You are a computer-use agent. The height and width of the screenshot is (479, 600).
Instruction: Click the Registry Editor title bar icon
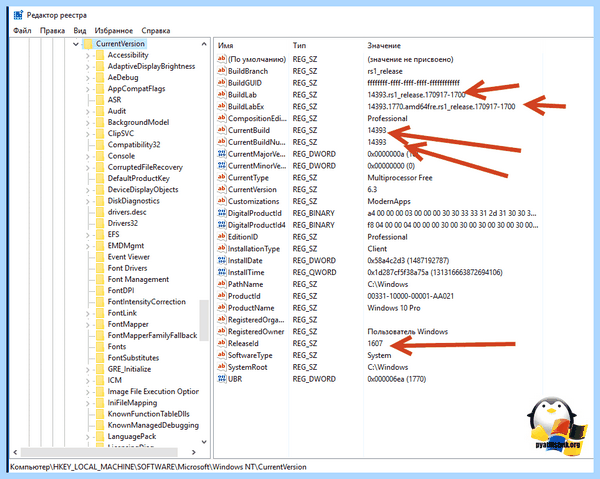pos(18,15)
